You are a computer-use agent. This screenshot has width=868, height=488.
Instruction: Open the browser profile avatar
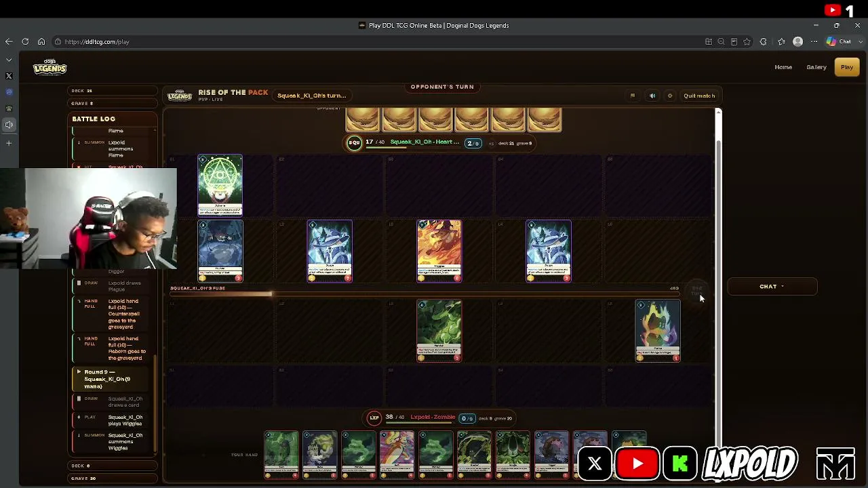click(798, 42)
